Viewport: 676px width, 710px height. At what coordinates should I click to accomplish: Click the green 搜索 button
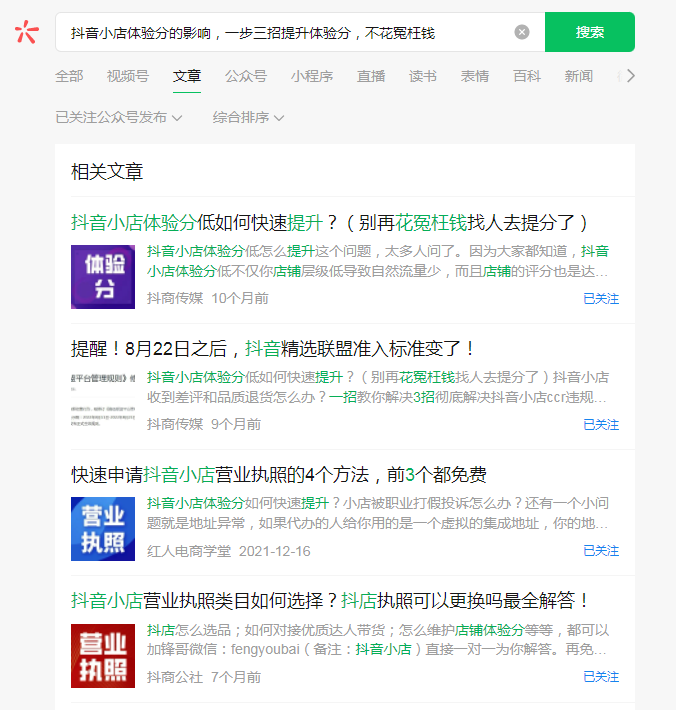tap(590, 32)
